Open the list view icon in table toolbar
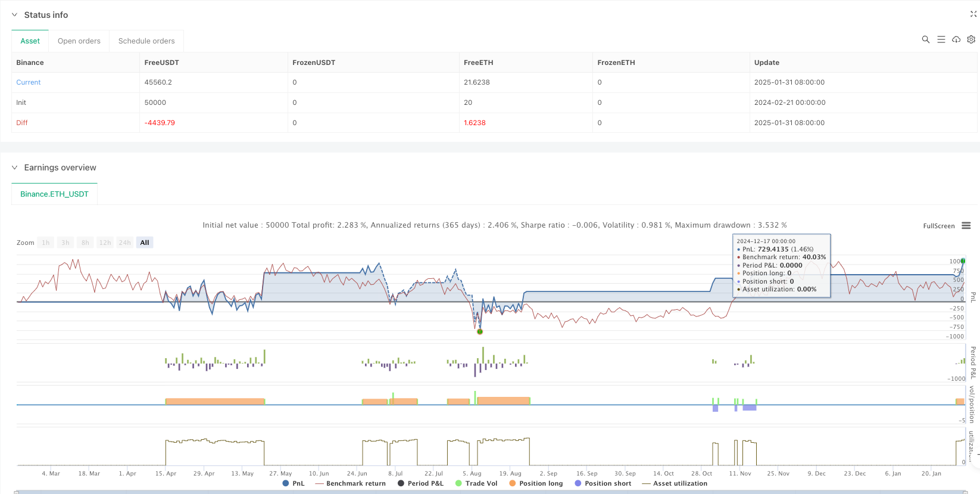The width and height of the screenshot is (980, 494). tap(941, 39)
